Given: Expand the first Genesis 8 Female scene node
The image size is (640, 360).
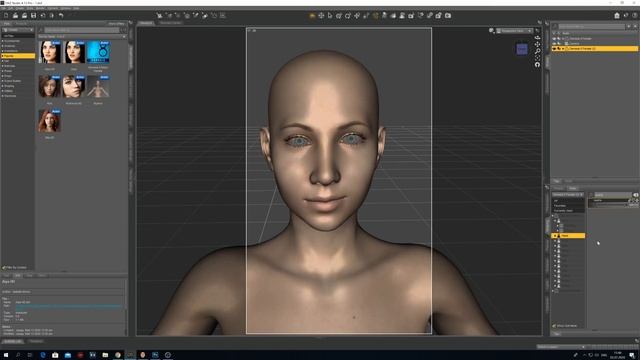Looking at the screenshot, I should (x=563, y=38).
